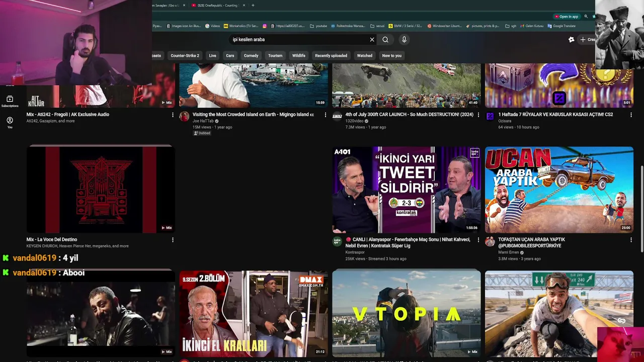
Task: Open the Workaholics bookmark
Action: pyautogui.click(x=242, y=26)
